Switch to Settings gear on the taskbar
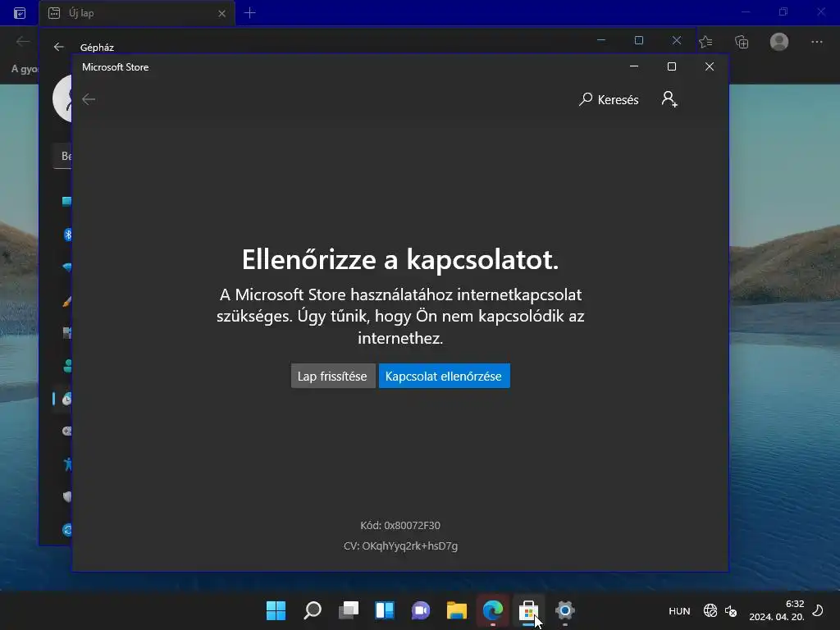Screen dimensions: 840x630 click(x=565, y=610)
